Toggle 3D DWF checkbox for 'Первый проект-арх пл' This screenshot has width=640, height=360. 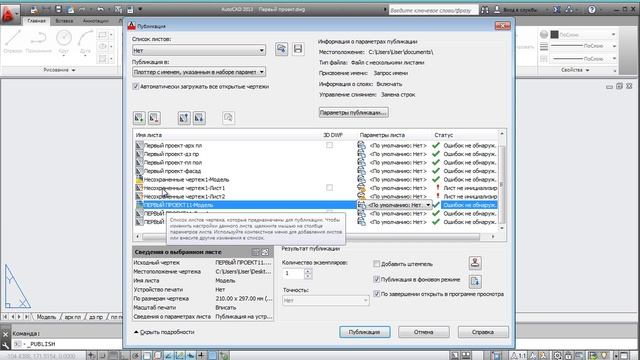coord(329,145)
